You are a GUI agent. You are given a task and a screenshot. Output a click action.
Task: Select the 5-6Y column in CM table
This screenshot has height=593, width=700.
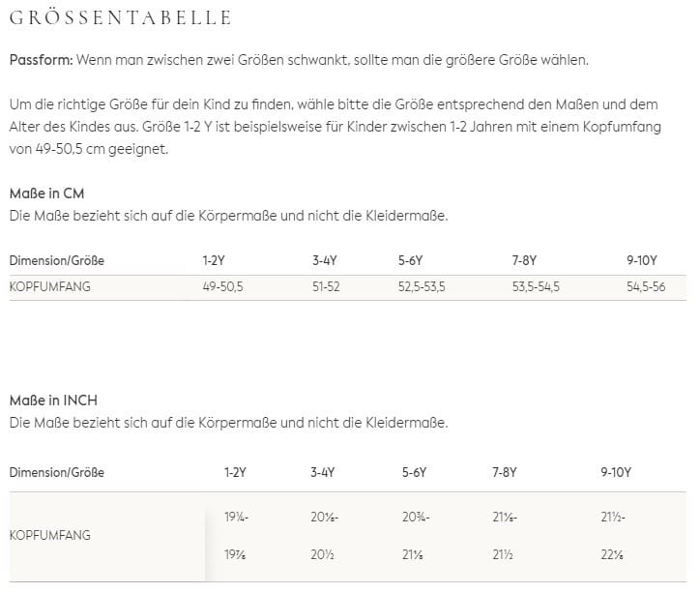412,260
